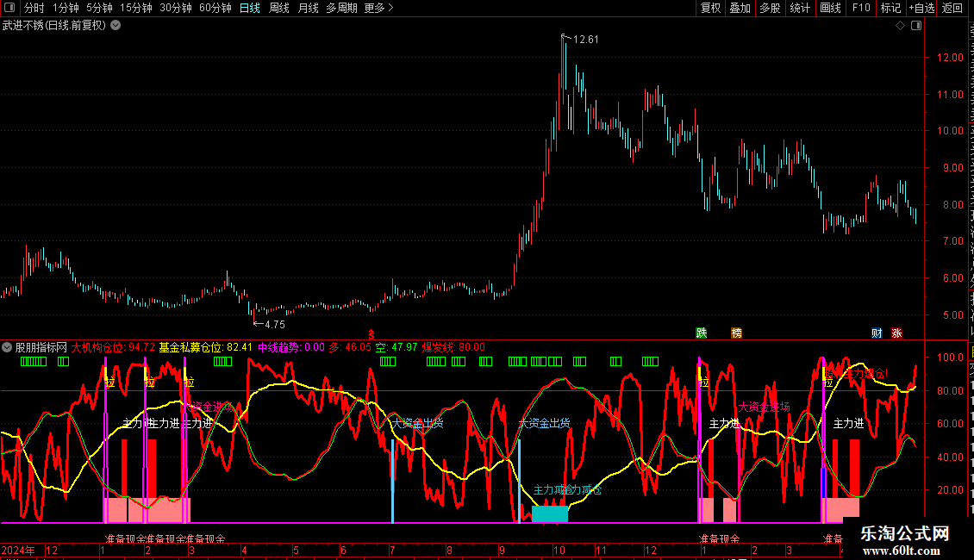Toggle the right side panel icon
Image resolution: width=974 pixels, height=560 pixels.
(916, 25)
